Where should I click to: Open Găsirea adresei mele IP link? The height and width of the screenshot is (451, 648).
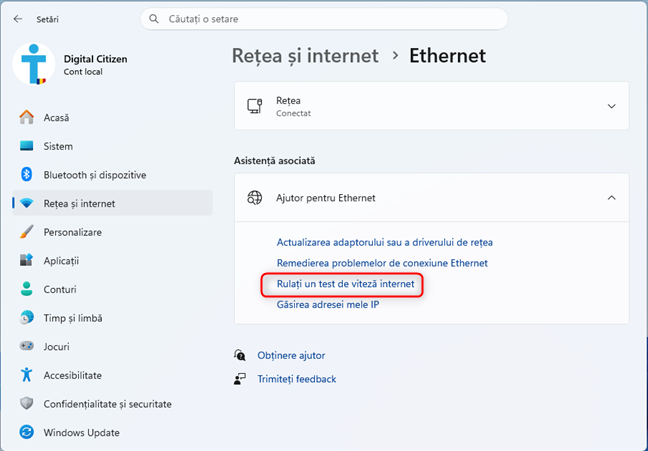pyautogui.click(x=328, y=305)
